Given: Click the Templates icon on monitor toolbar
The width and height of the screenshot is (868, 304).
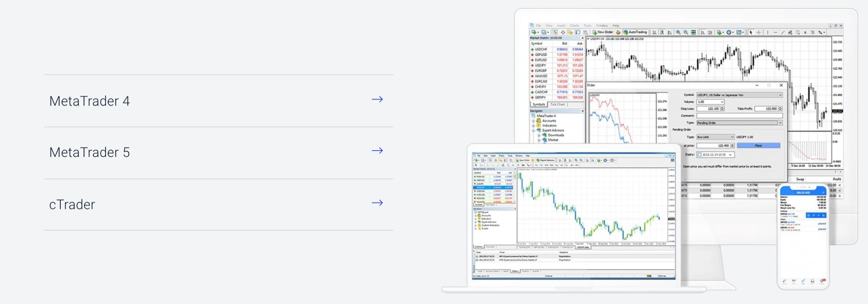Looking at the screenshot, I should (x=738, y=32).
